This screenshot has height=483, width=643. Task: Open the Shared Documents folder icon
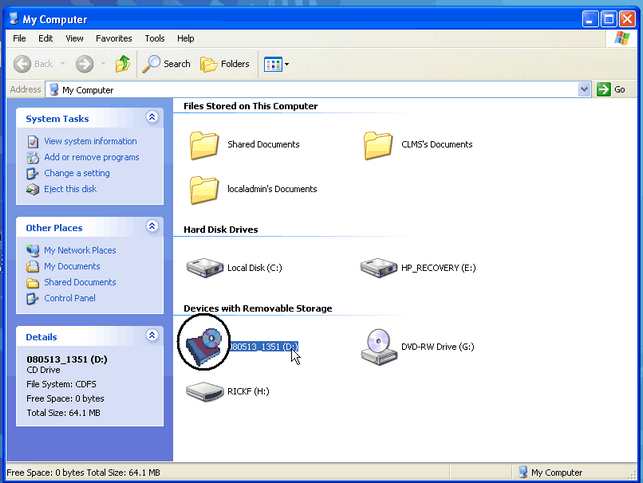pos(204,145)
